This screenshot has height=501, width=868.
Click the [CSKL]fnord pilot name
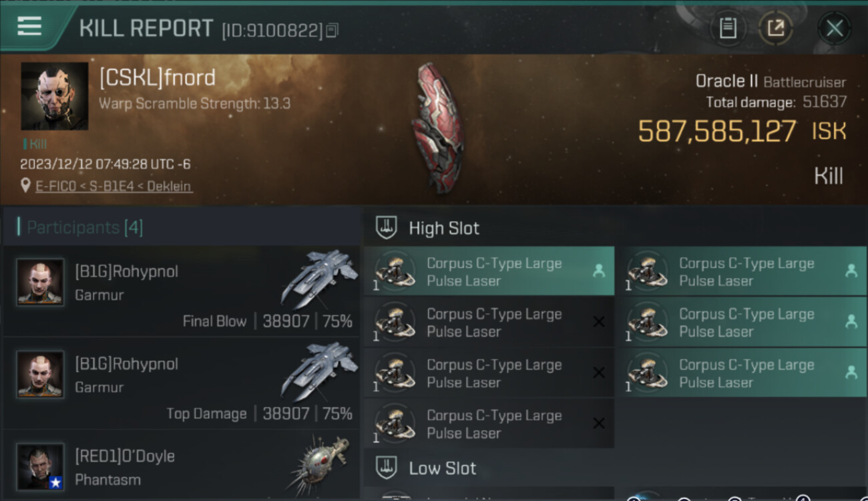coord(158,77)
